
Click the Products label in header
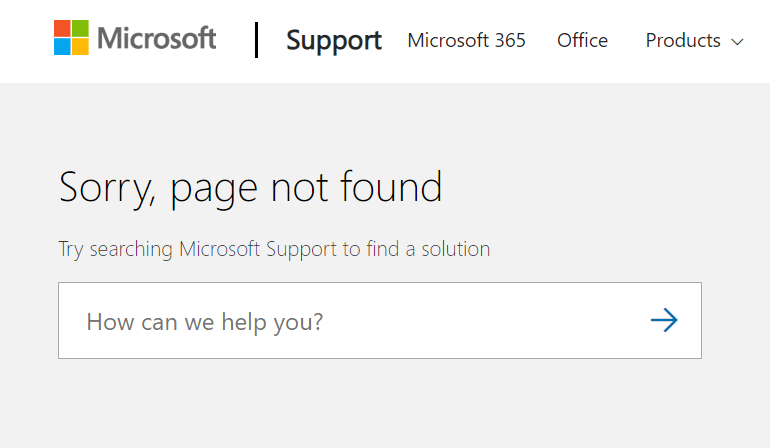pos(683,41)
